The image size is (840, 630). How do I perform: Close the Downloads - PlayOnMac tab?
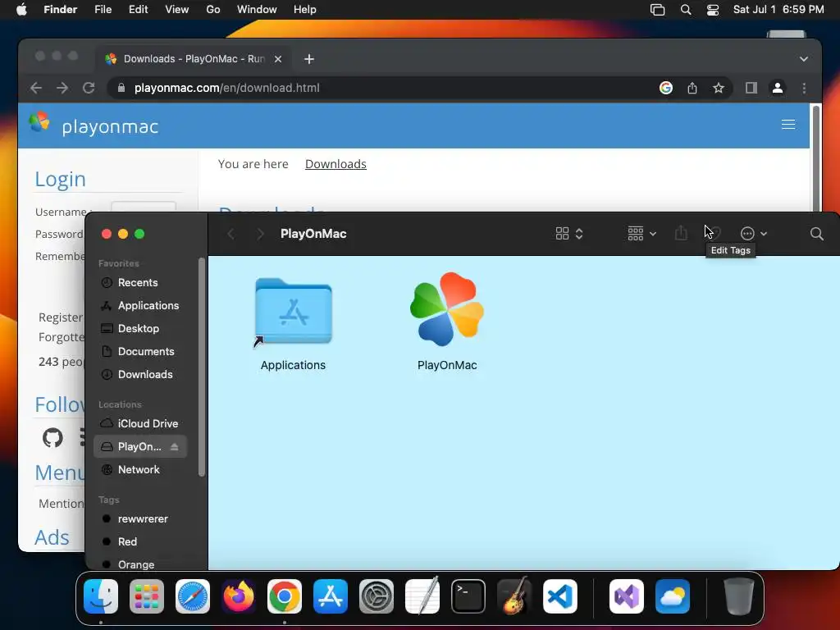(x=278, y=59)
